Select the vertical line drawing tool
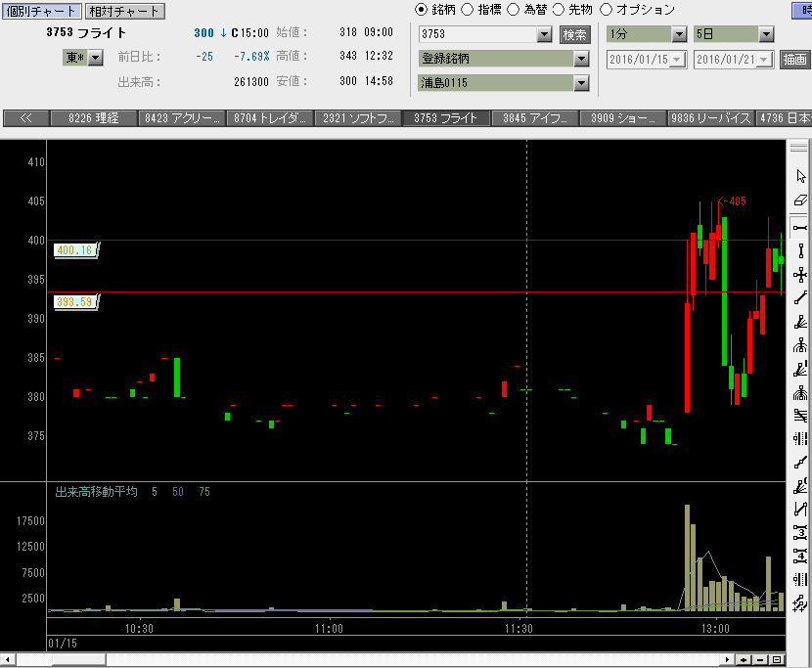This screenshot has width=812, height=668. [x=800, y=251]
